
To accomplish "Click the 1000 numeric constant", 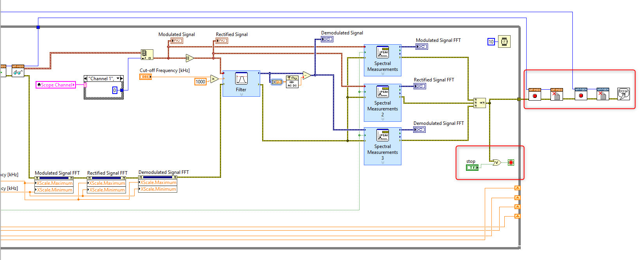I will coord(200,81).
